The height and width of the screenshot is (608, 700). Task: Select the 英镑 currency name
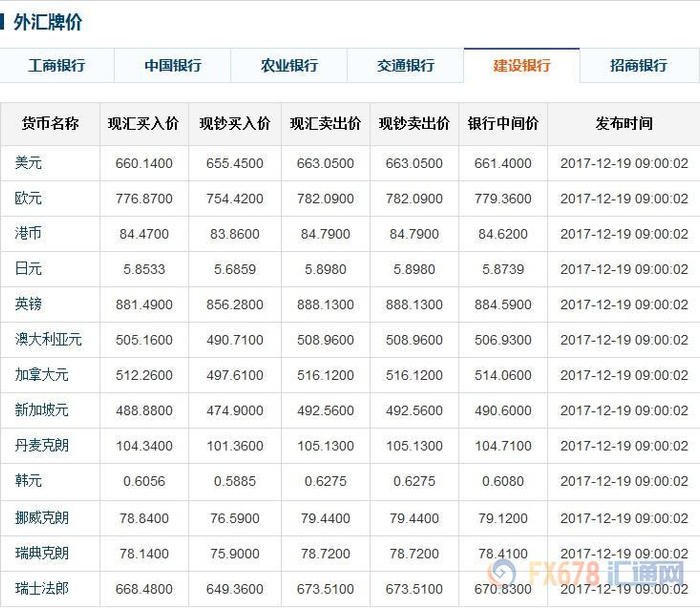tap(28, 304)
